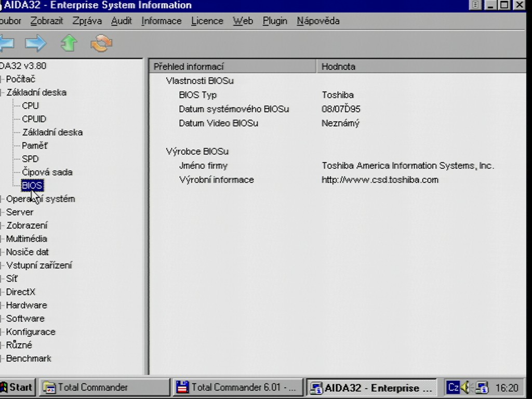532x399 pixels.
Task: Select Základní deska child item
Action: point(52,132)
